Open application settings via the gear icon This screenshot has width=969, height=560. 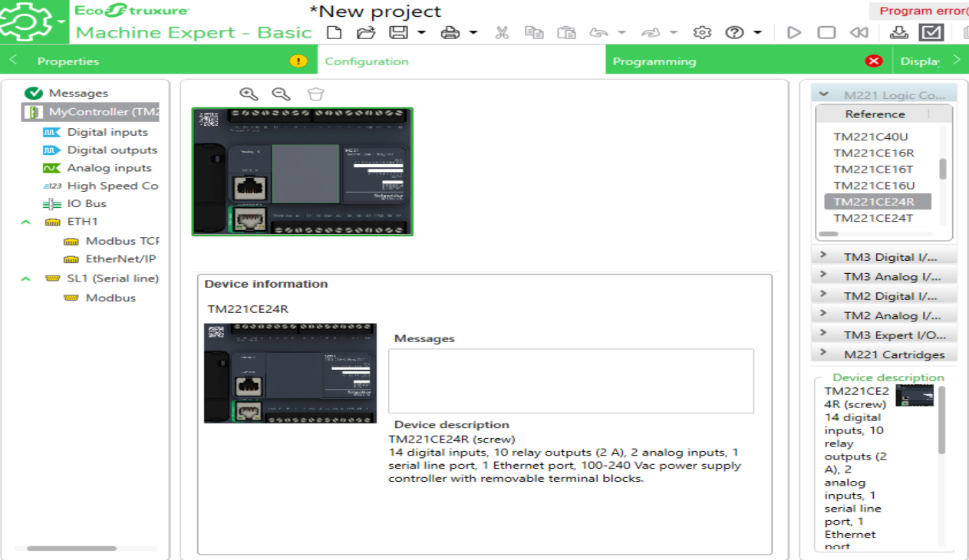[x=701, y=32]
